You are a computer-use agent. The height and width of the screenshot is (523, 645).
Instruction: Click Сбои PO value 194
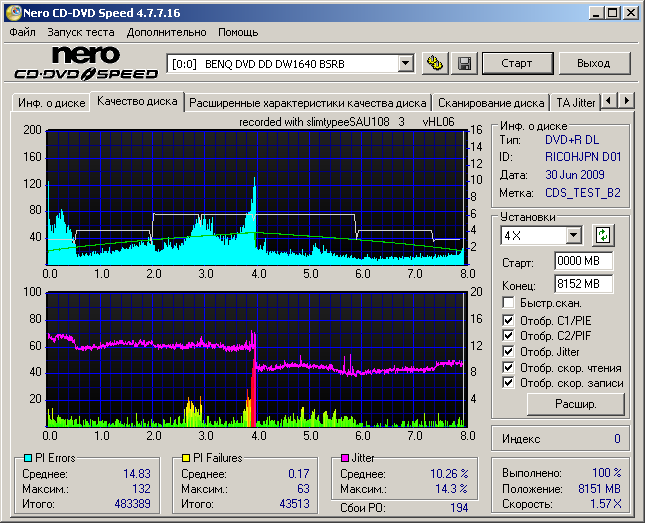(x=459, y=508)
